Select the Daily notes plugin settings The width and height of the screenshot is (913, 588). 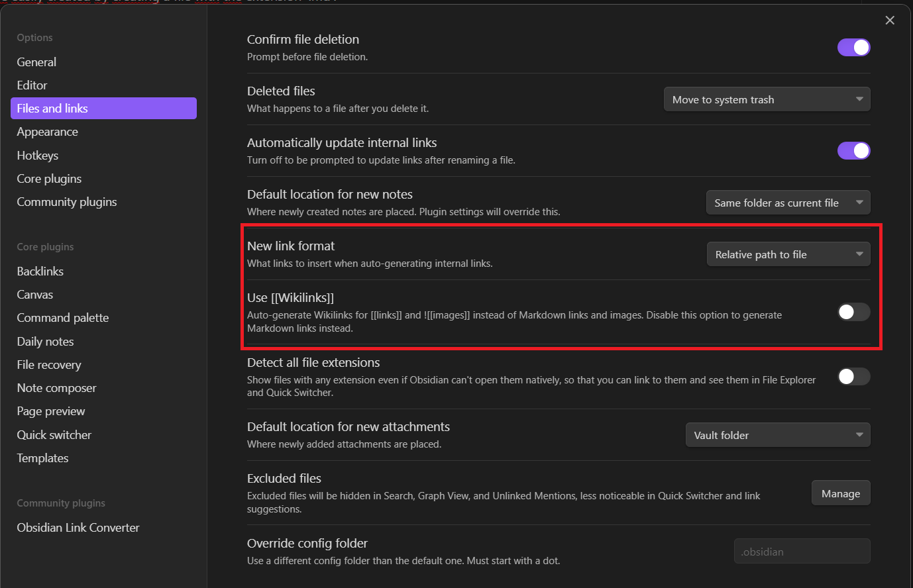coord(45,342)
